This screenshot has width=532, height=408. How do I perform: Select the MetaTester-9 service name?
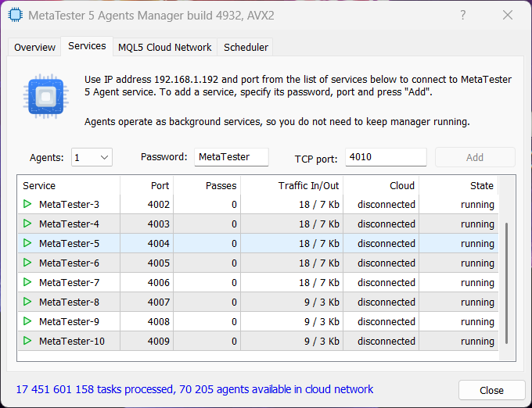pyautogui.click(x=69, y=321)
